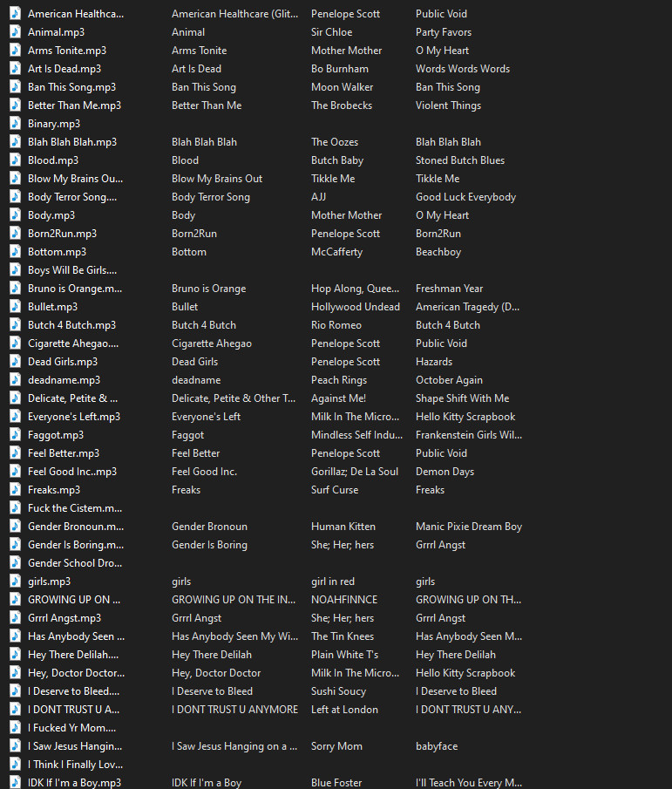This screenshot has height=789, width=672.
Task: Click the file name Blow My Brains Ou...
Action: [x=75, y=178]
